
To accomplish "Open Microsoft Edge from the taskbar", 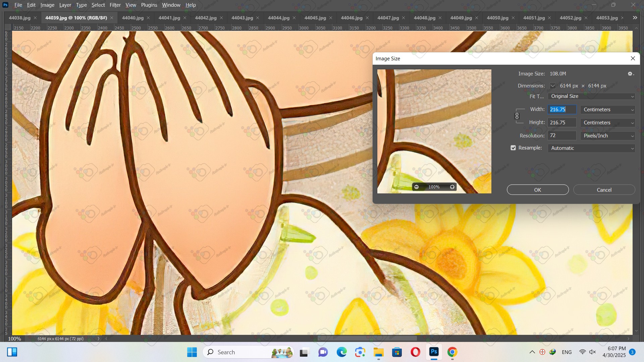I will click(342, 352).
